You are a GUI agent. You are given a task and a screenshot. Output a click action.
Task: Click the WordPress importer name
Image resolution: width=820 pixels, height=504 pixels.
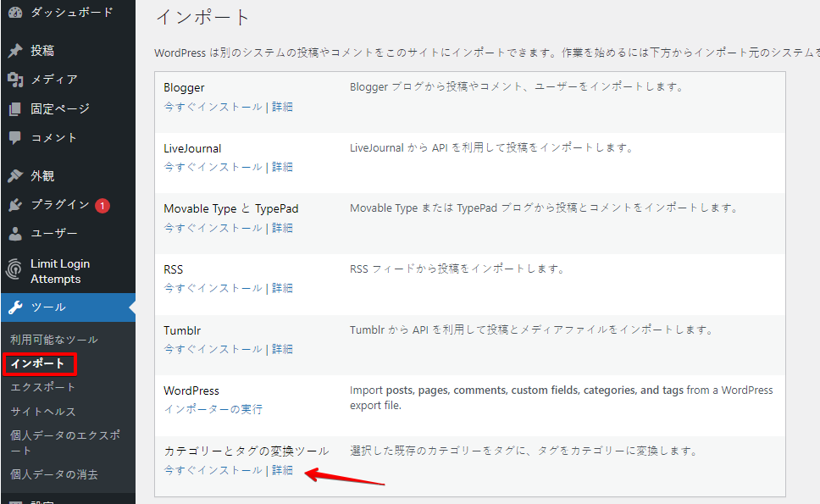click(x=191, y=391)
